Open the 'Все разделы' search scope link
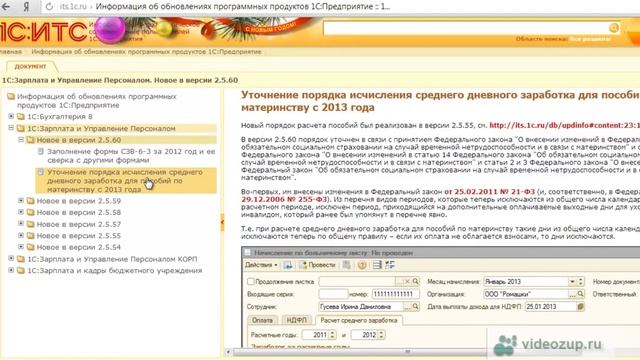 coord(590,39)
